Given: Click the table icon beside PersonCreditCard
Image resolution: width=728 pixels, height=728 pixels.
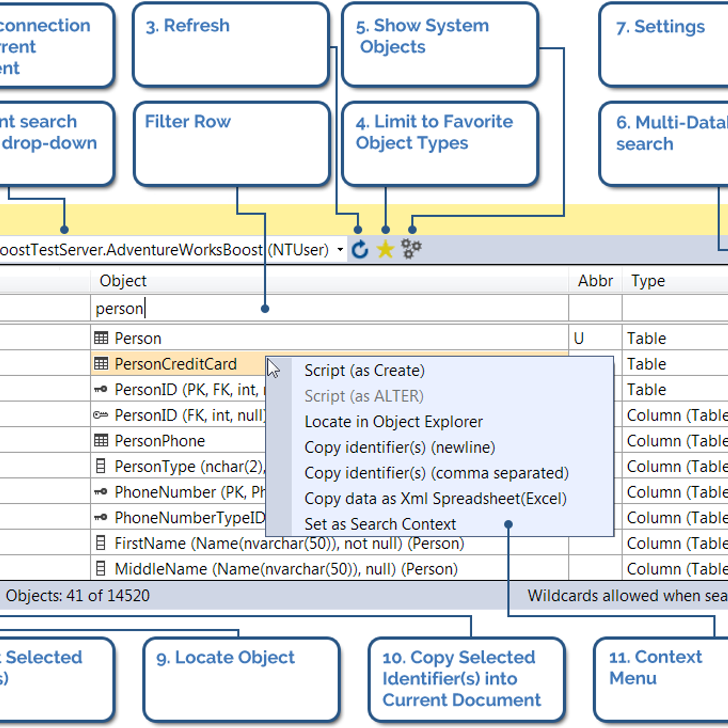Looking at the screenshot, I should tap(101, 364).
